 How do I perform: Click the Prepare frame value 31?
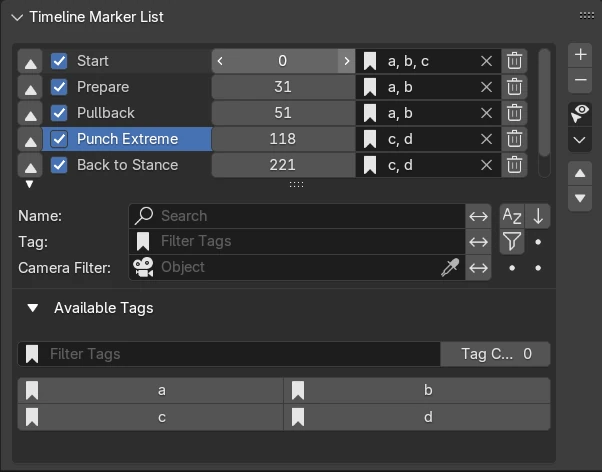coord(283,87)
